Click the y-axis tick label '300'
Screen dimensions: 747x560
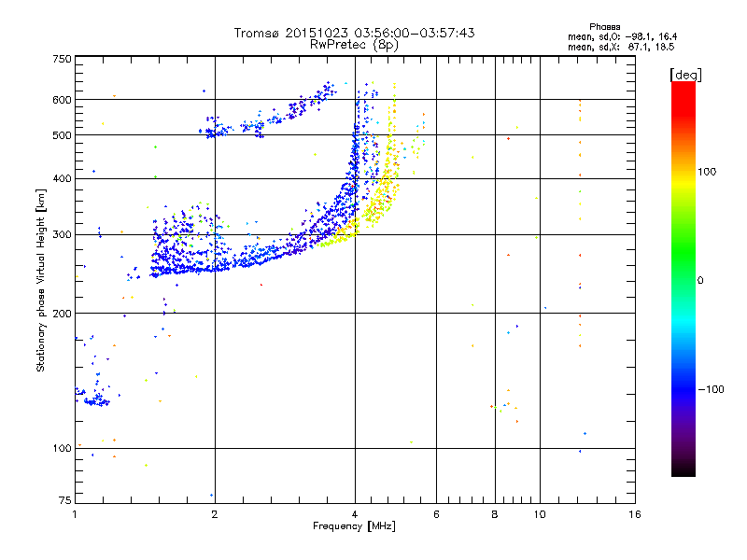62,235
